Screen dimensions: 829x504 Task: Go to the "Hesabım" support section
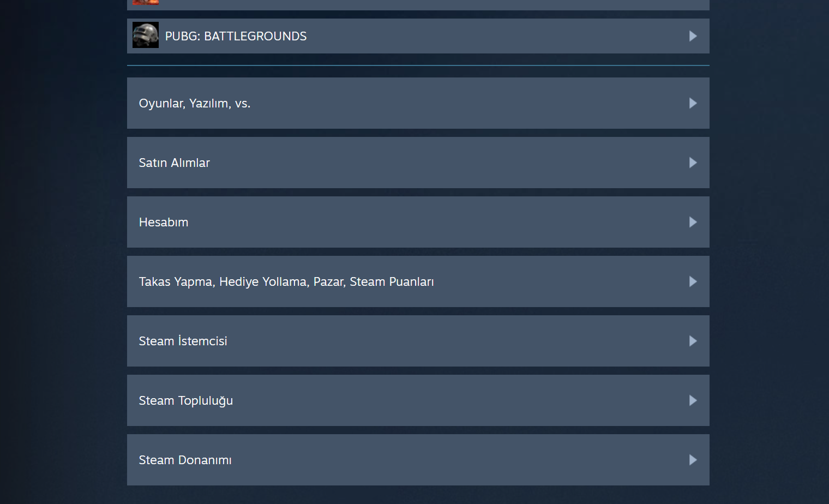(418, 222)
